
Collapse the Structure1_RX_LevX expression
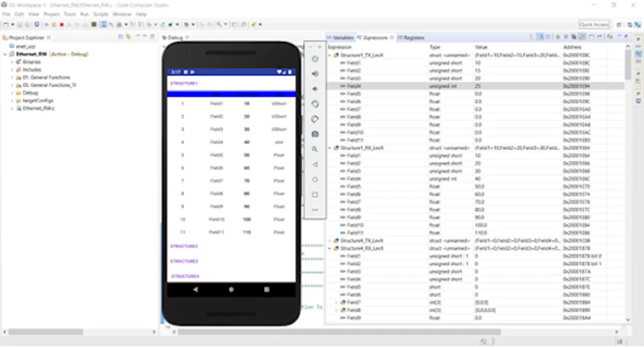pos(330,148)
